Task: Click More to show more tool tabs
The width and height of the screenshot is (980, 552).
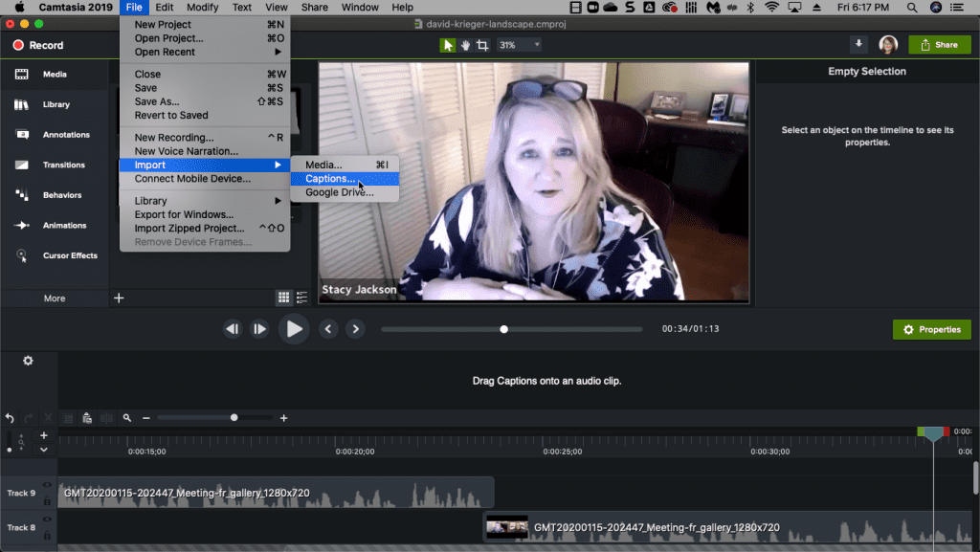Action: tap(55, 298)
